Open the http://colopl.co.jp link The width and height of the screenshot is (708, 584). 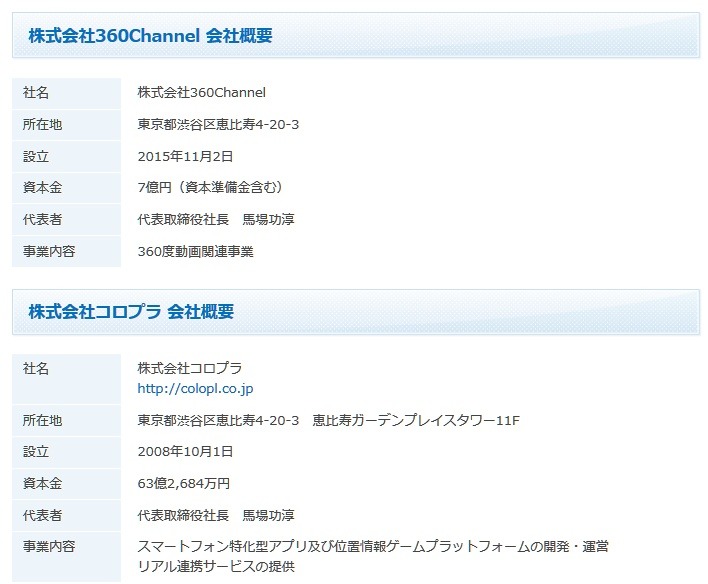tap(195, 388)
